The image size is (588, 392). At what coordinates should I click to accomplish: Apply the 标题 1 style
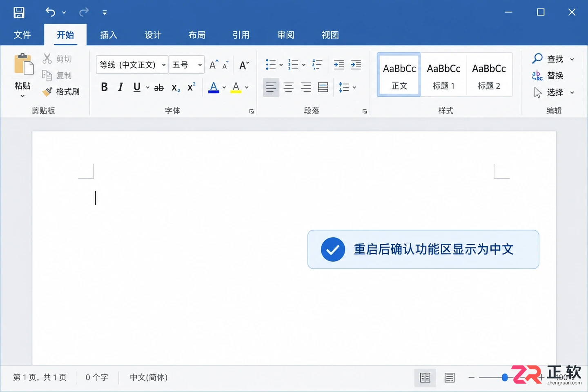coord(443,75)
